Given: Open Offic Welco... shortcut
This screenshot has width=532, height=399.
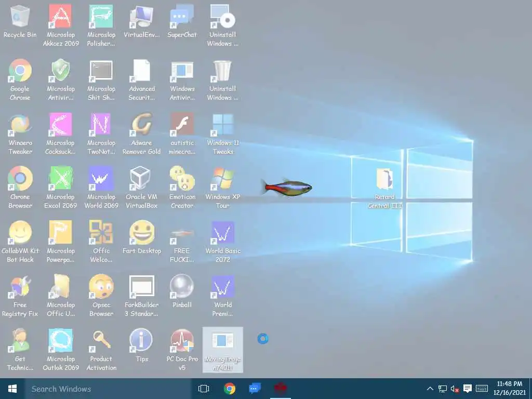Looking at the screenshot, I should (x=101, y=242).
